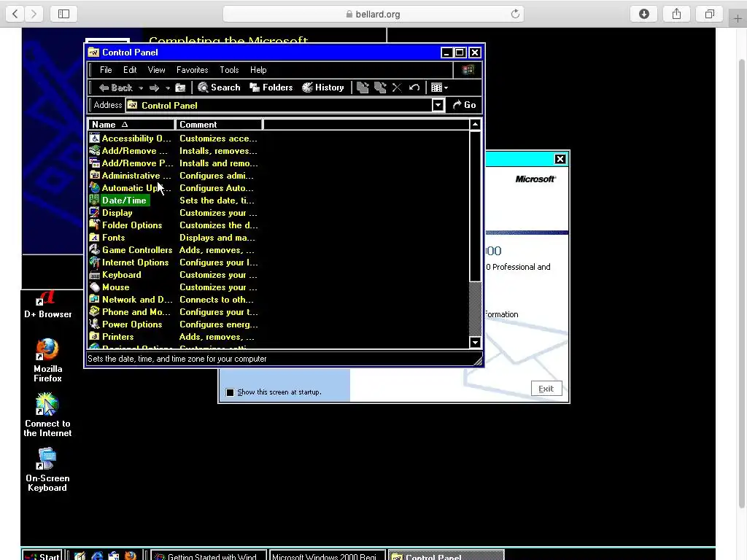Select Administrative Tools icon
Screen dimensions: 747x560
[95, 175]
